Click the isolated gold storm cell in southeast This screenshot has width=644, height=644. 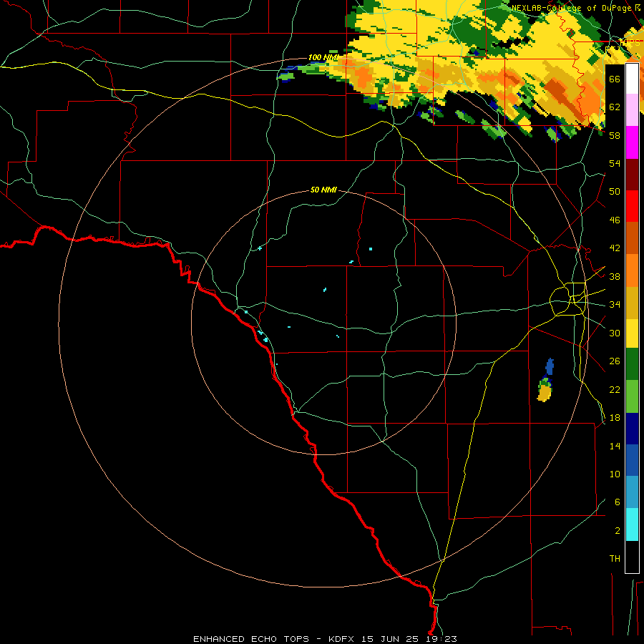(x=545, y=393)
